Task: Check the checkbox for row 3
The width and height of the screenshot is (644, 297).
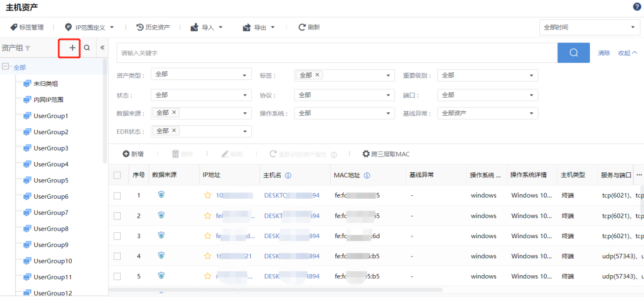Action: (117, 236)
